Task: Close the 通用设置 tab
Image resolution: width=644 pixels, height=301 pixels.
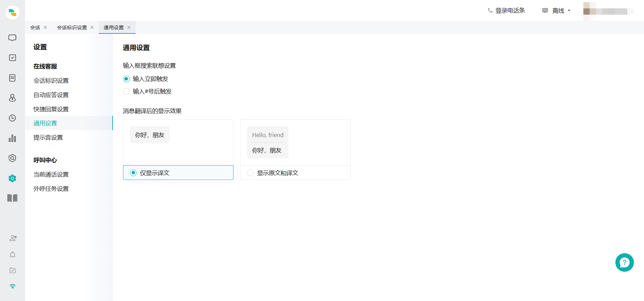Action: [x=129, y=28]
